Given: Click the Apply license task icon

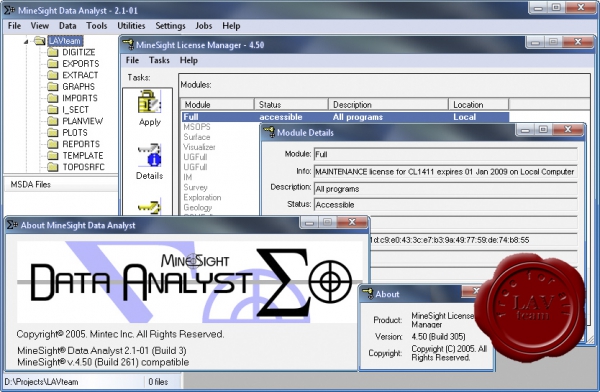Looking at the screenshot, I should (149, 102).
